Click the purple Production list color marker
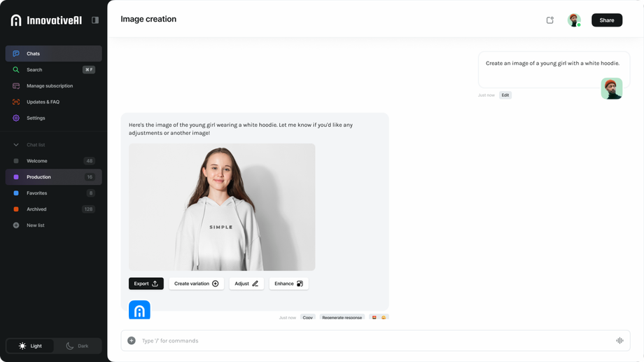Screen dimensions: 644x362 coord(16,177)
